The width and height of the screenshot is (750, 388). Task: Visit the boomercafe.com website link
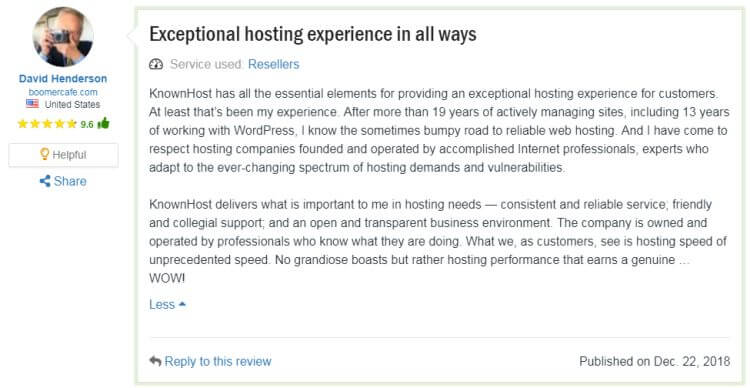(x=63, y=92)
